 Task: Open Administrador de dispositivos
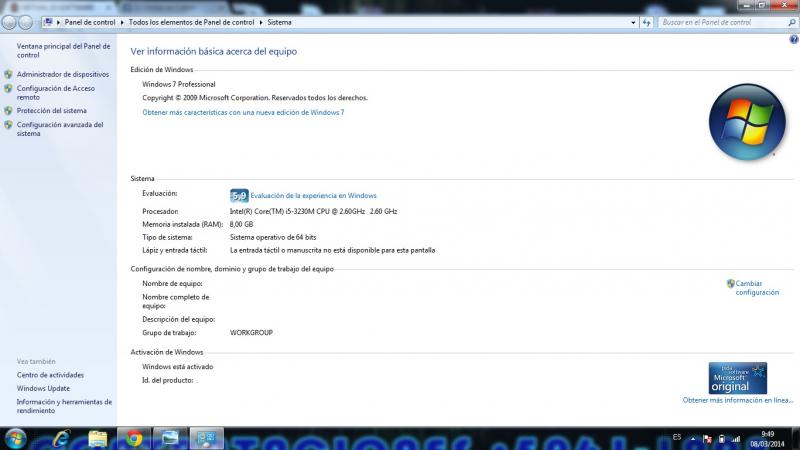[63, 74]
